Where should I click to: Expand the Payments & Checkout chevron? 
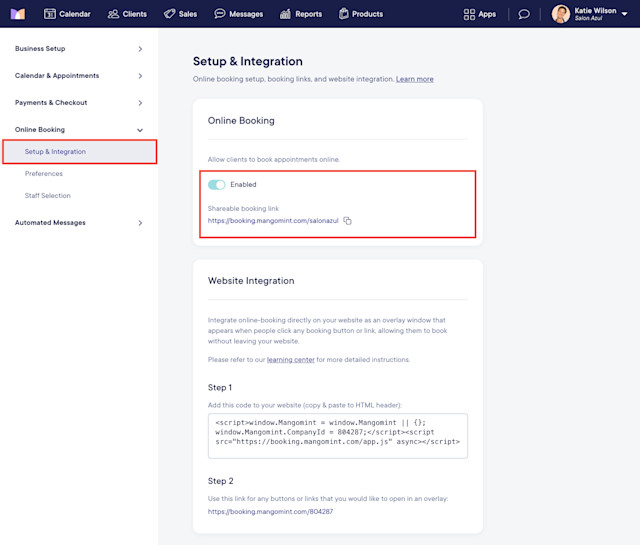[140, 103]
